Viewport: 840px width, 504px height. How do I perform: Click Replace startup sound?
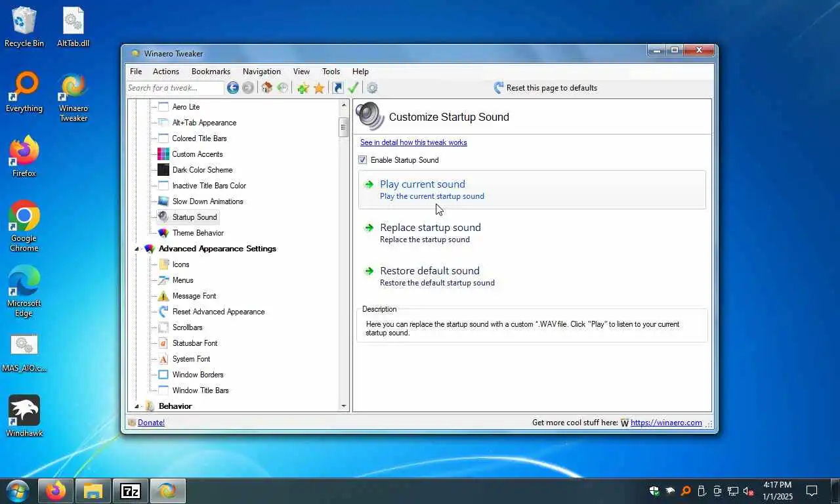pos(532,233)
